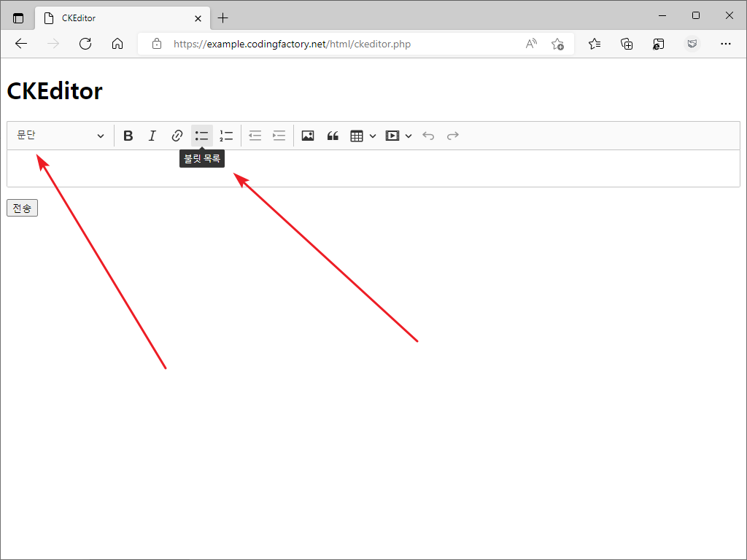Screen dimensions: 747x560
Task: Insert an image with the picture icon
Action: pos(308,136)
